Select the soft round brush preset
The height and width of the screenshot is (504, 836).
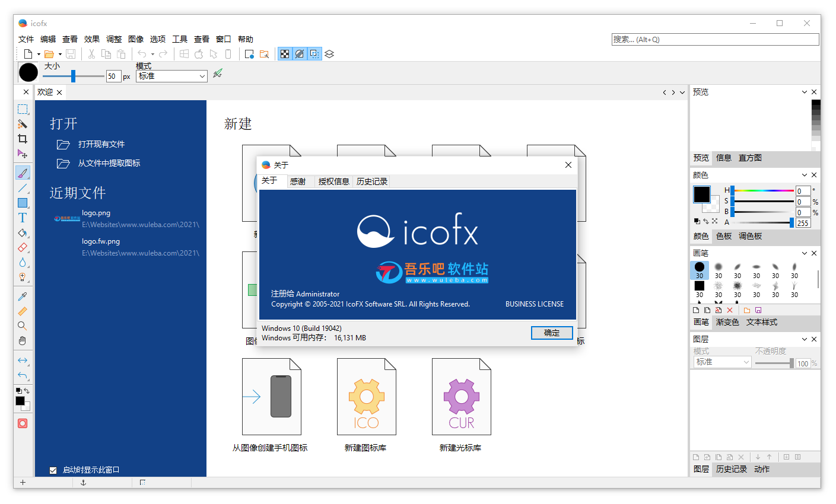click(x=719, y=270)
